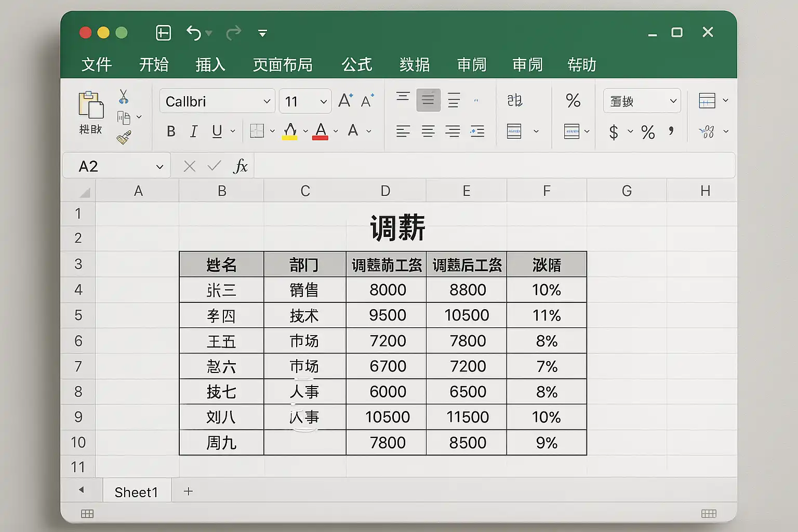
Task: Click the Redo arrow
Action: 234,33
